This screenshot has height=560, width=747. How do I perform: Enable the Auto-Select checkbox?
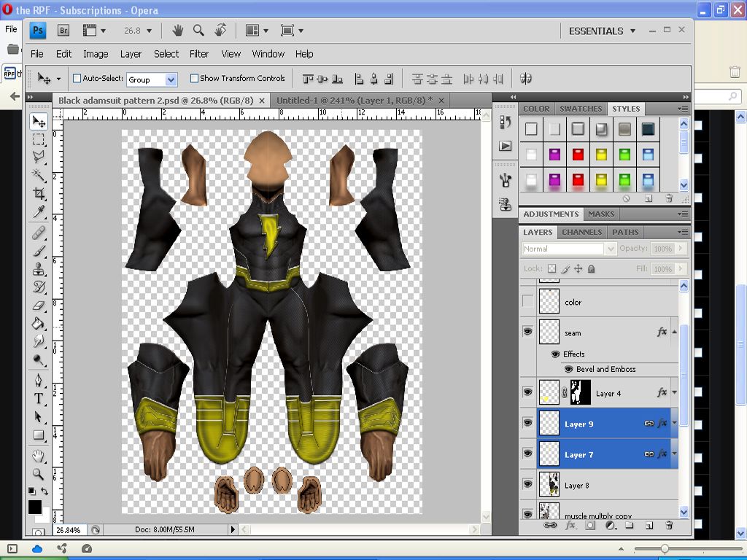(x=77, y=78)
